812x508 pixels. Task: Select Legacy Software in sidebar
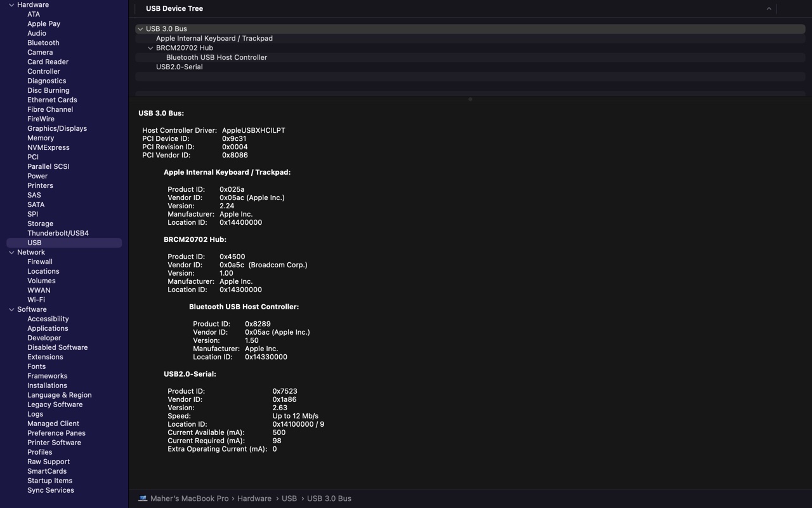tap(55, 404)
